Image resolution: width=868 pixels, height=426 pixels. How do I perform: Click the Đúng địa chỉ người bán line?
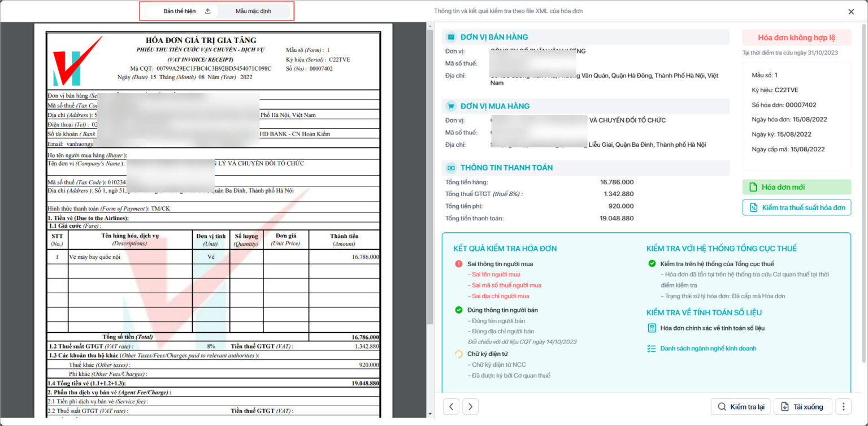tap(501, 332)
